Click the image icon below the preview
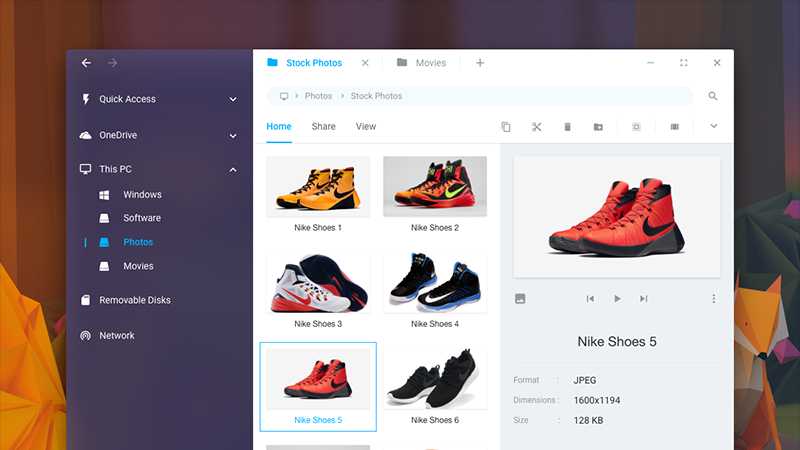The image size is (800, 450). pyautogui.click(x=520, y=299)
